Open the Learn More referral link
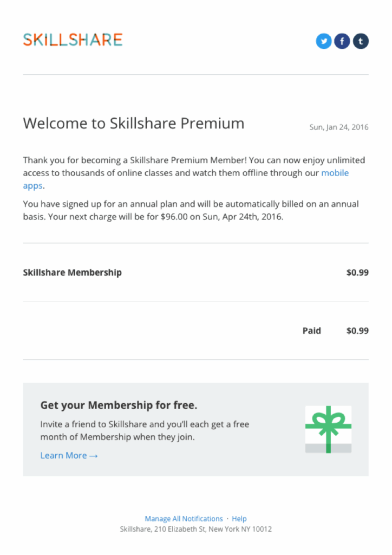The height and width of the screenshot is (555, 392). point(69,456)
